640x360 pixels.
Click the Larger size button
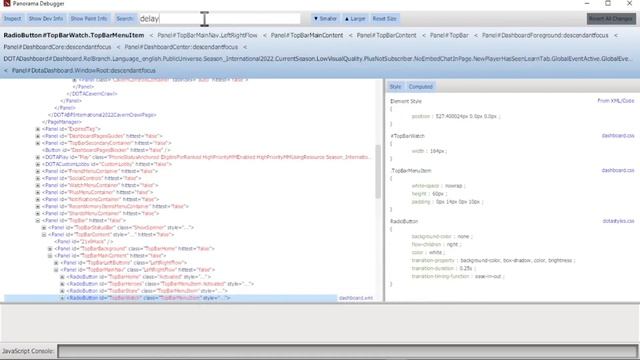[355, 19]
